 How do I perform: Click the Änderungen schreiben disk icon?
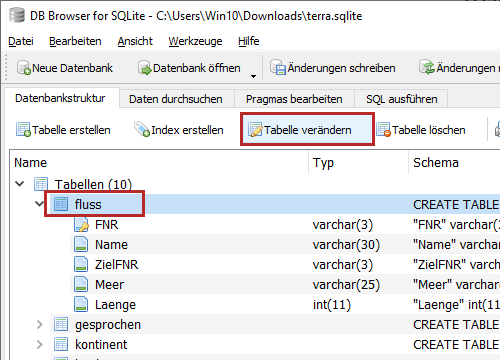(x=278, y=68)
